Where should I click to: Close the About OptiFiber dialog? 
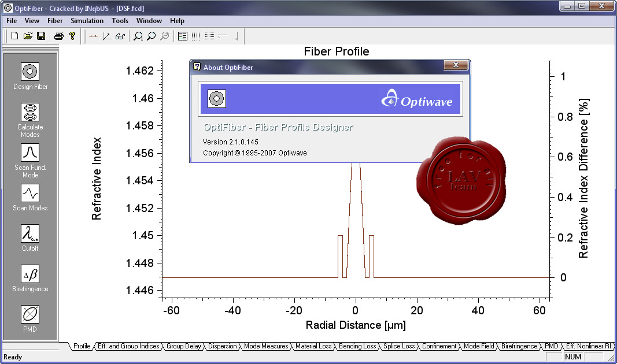pos(456,65)
